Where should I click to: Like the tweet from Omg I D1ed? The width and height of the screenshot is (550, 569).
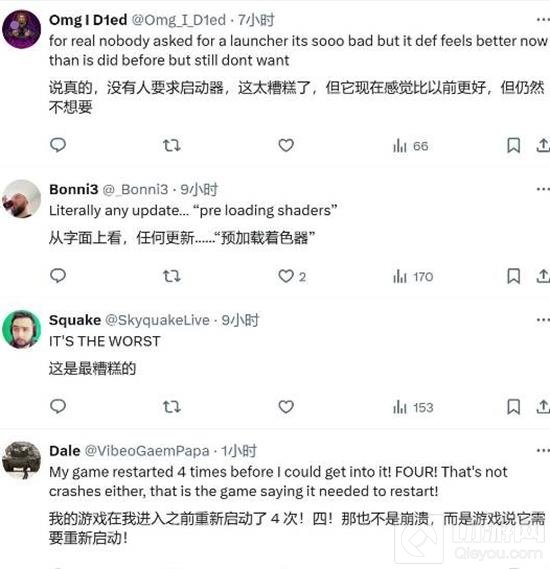click(286, 146)
